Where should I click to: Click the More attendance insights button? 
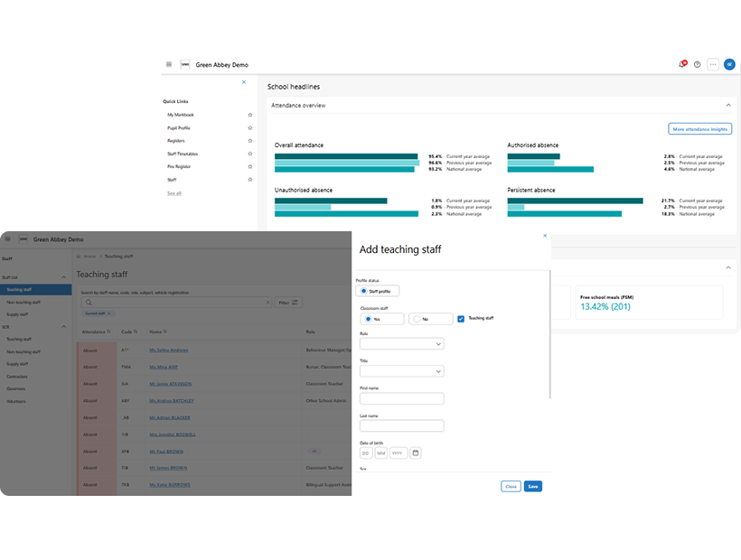tap(699, 129)
